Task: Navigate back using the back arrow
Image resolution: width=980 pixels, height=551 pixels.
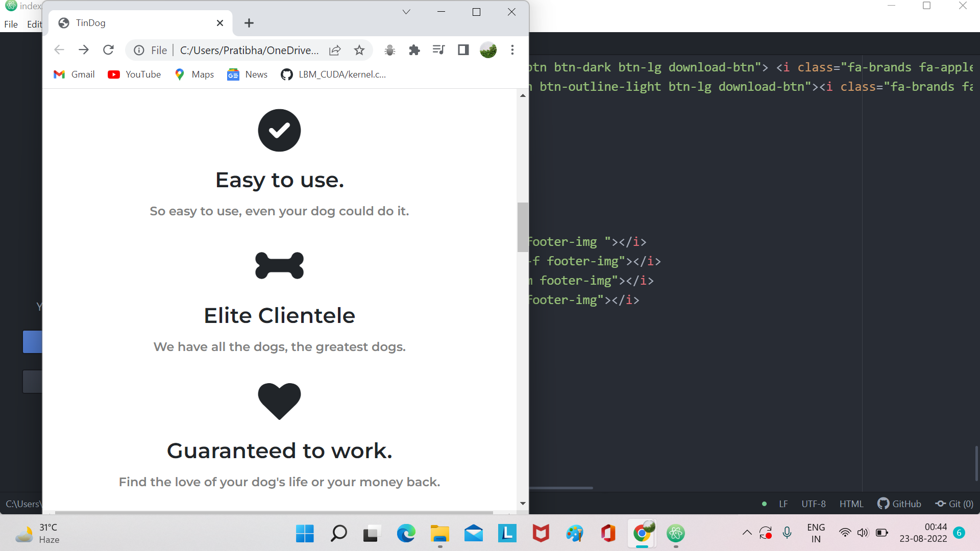Action: click(x=59, y=49)
